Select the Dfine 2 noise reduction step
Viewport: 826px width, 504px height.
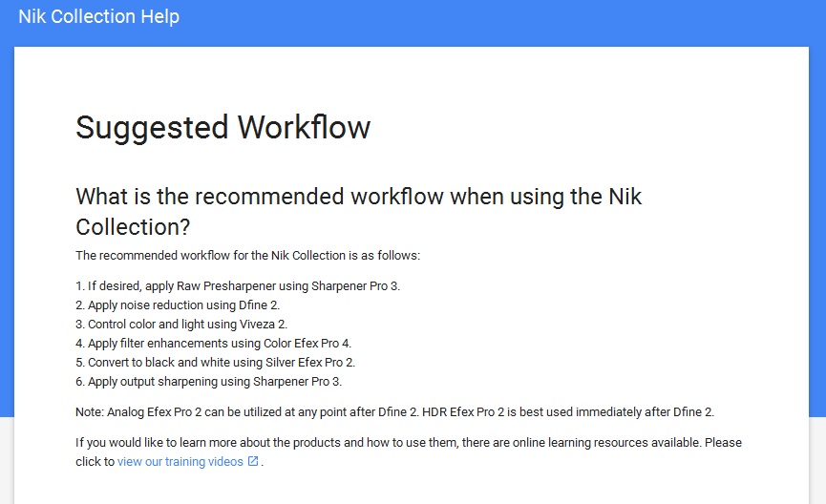pyautogui.click(x=178, y=304)
